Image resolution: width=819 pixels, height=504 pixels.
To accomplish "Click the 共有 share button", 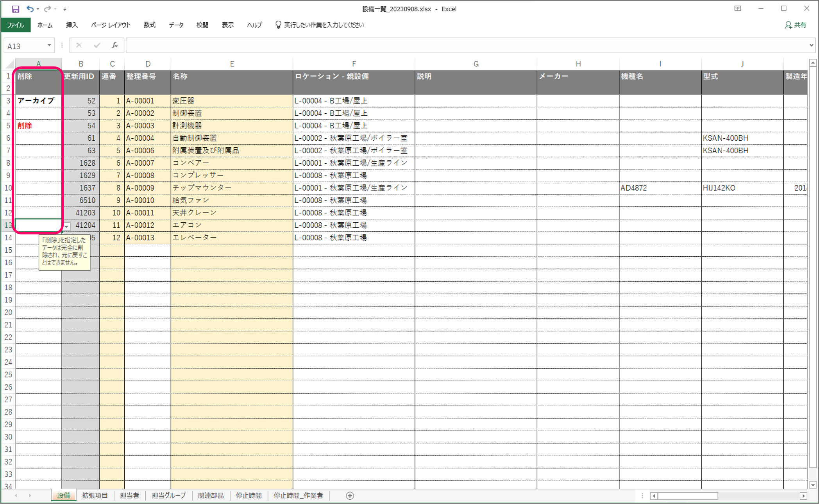I will coord(796,25).
